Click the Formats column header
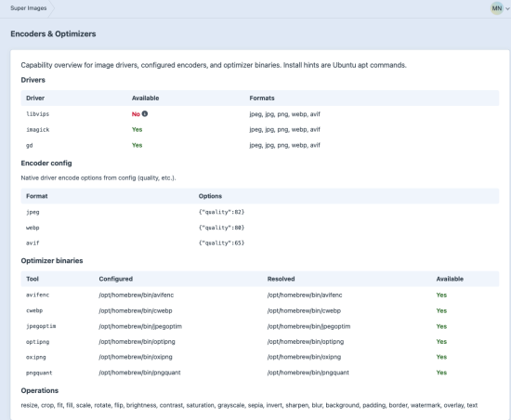The image size is (511, 420). pos(262,98)
